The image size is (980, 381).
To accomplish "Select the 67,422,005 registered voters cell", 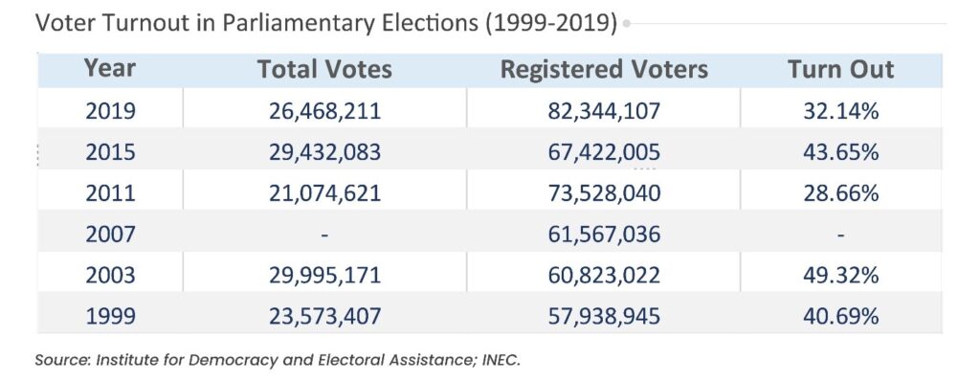I will [604, 152].
